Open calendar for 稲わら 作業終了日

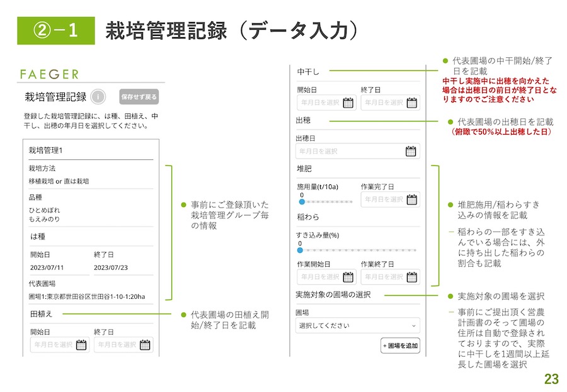(x=411, y=277)
